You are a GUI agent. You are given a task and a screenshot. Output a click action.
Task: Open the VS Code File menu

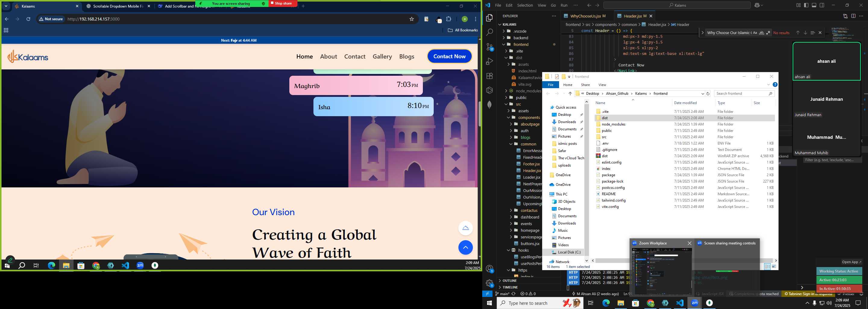tap(498, 5)
